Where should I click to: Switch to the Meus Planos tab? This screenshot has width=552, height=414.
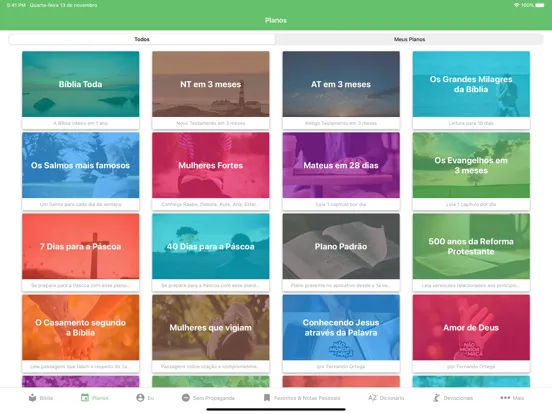coord(409,39)
